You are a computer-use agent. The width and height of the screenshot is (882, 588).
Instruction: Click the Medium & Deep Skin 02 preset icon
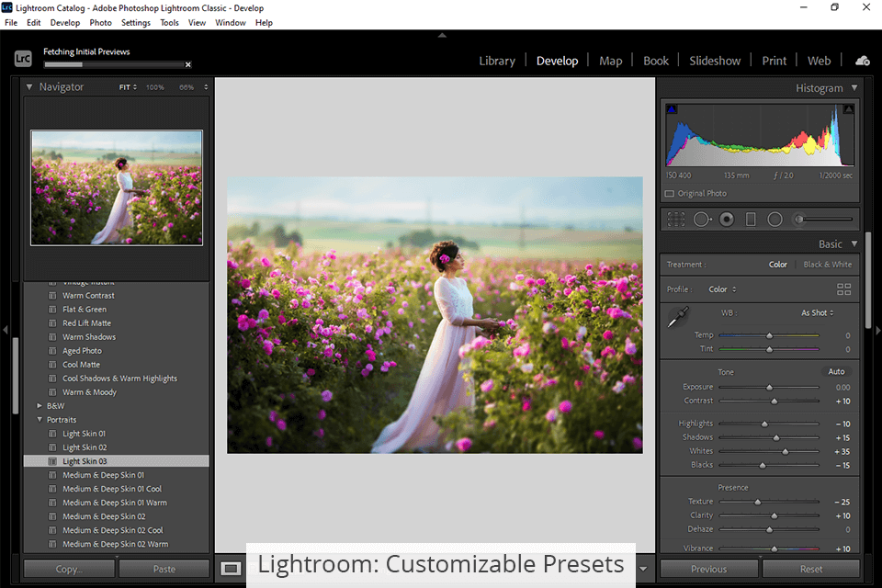click(x=52, y=516)
